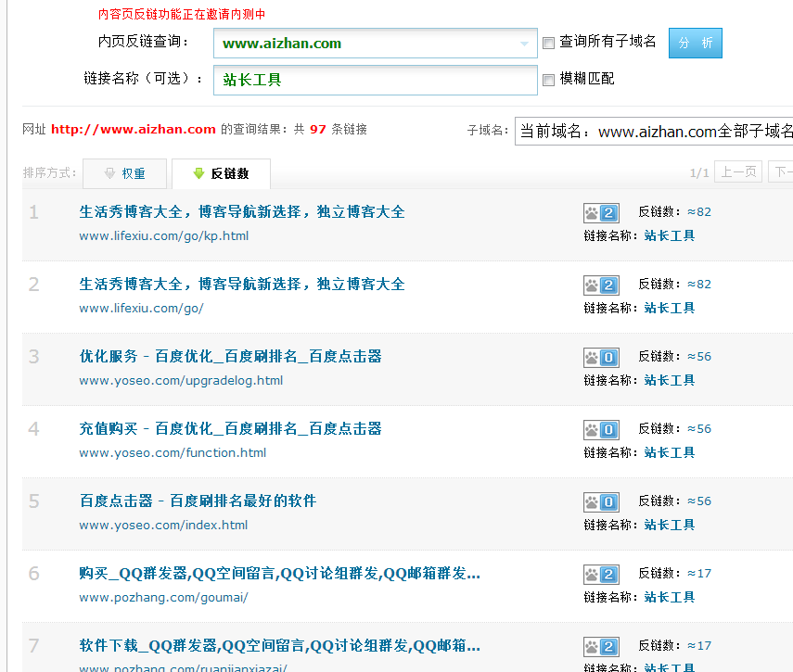Viewport: 793px width, 672px height.
Task: Click the red 内容页反链功能正在邀请内测中 notice
Action: (x=182, y=14)
